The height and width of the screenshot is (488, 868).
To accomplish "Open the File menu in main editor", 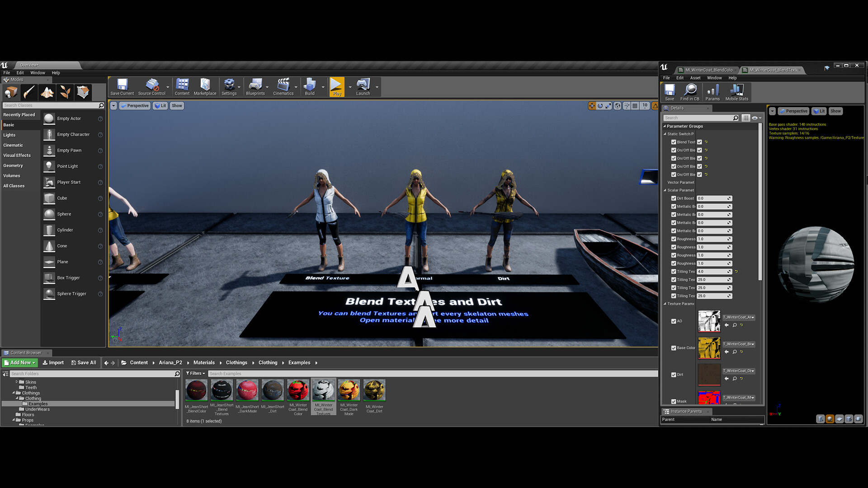I will (x=7, y=73).
